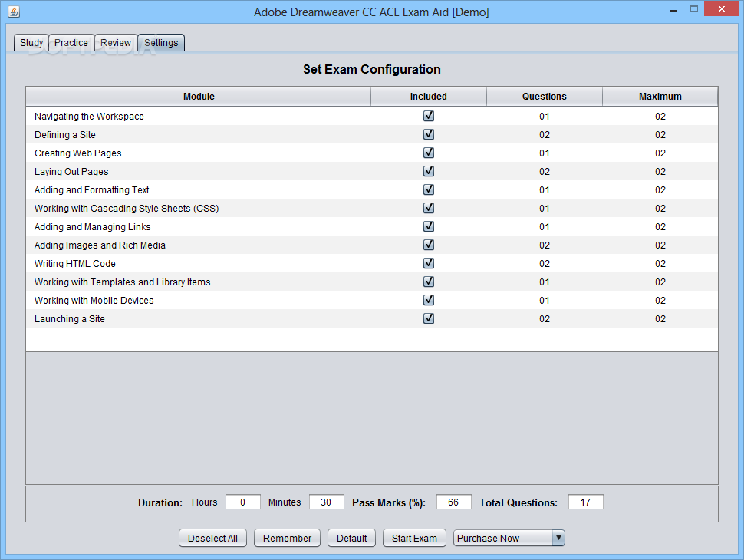Select Questions cell for Launching a Site
744x560 pixels.
pyautogui.click(x=545, y=319)
